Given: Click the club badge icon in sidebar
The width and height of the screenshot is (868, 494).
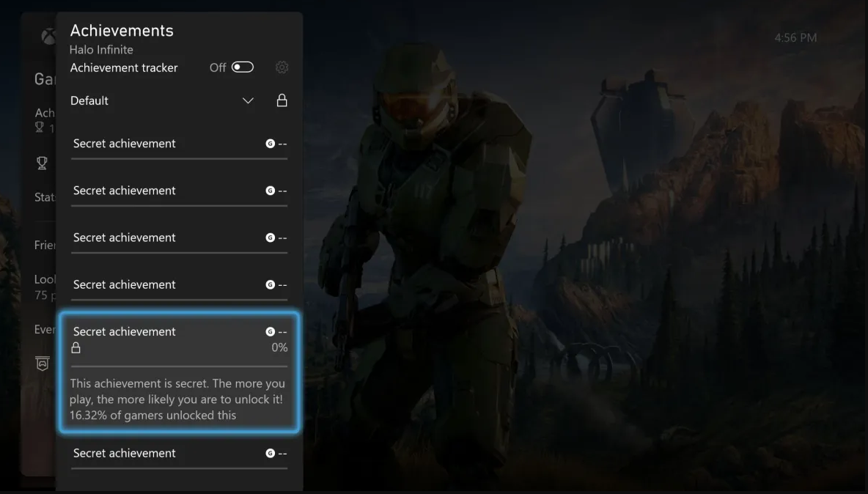Looking at the screenshot, I should click(x=42, y=364).
